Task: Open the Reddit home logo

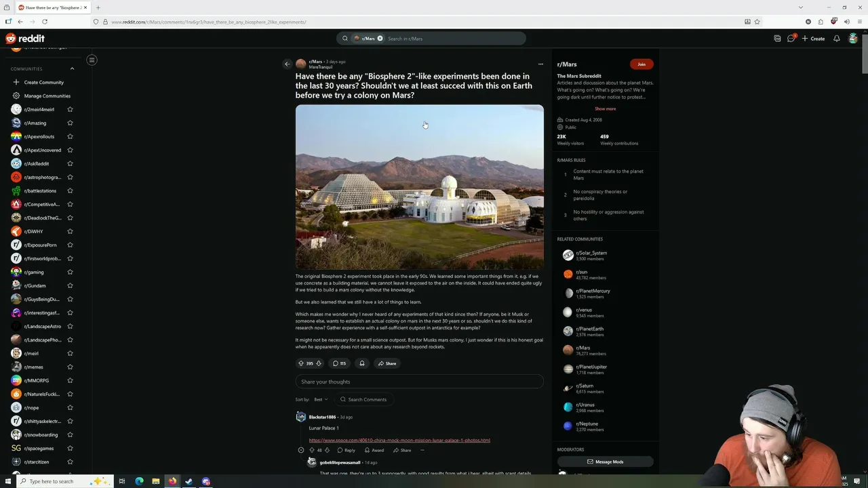Action: point(25,39)
